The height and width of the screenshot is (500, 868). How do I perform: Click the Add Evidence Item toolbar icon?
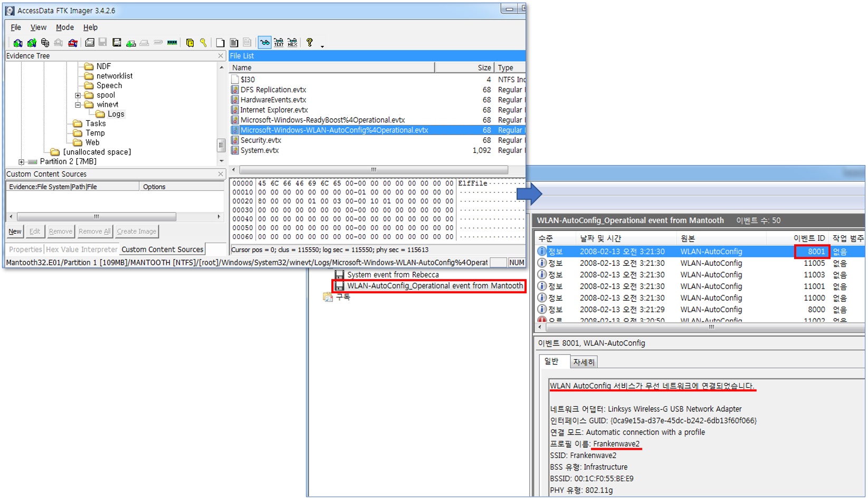[x=18, y=43]
